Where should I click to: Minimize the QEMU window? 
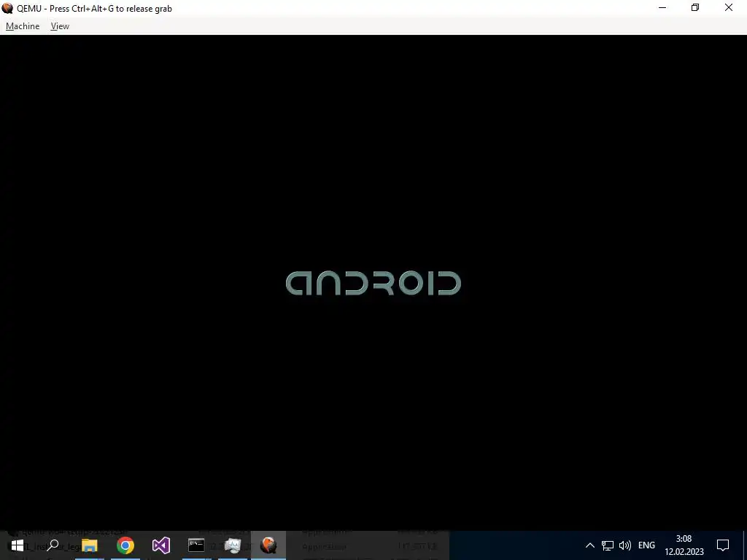662,7
